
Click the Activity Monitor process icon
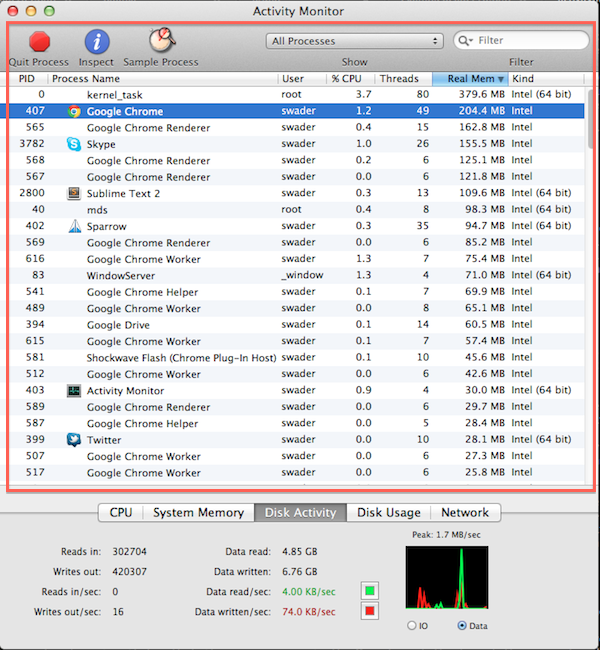(x=74, y=390)
